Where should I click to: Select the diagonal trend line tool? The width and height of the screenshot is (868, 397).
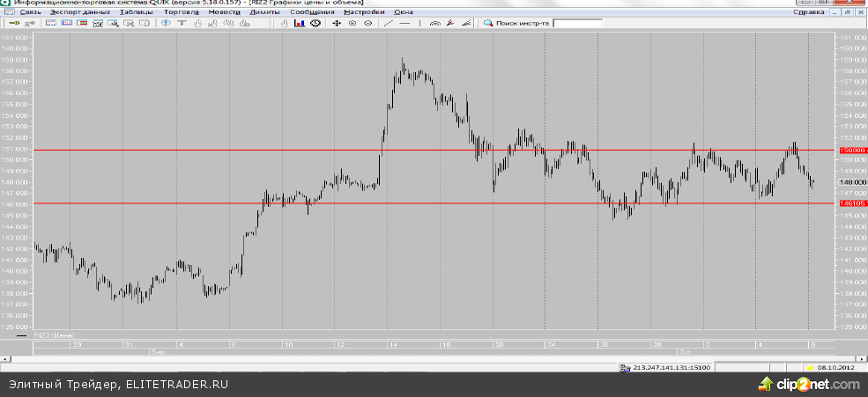[x=389, y=23]
